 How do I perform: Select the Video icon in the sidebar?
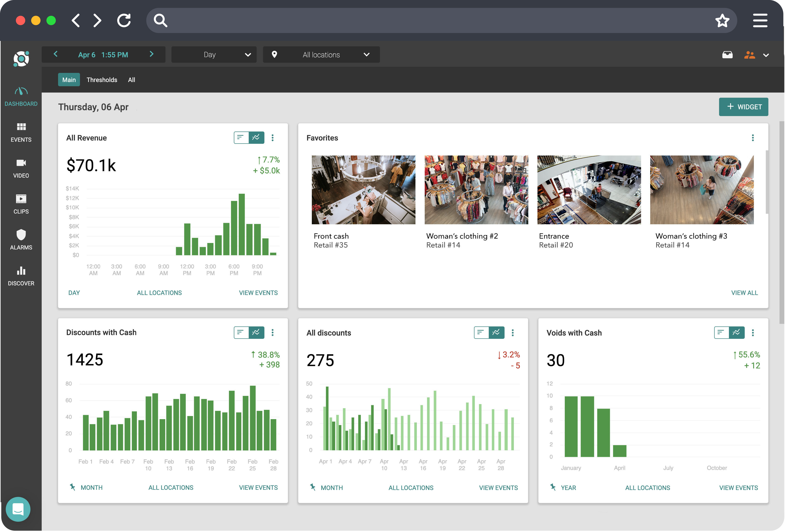point(21,168)
